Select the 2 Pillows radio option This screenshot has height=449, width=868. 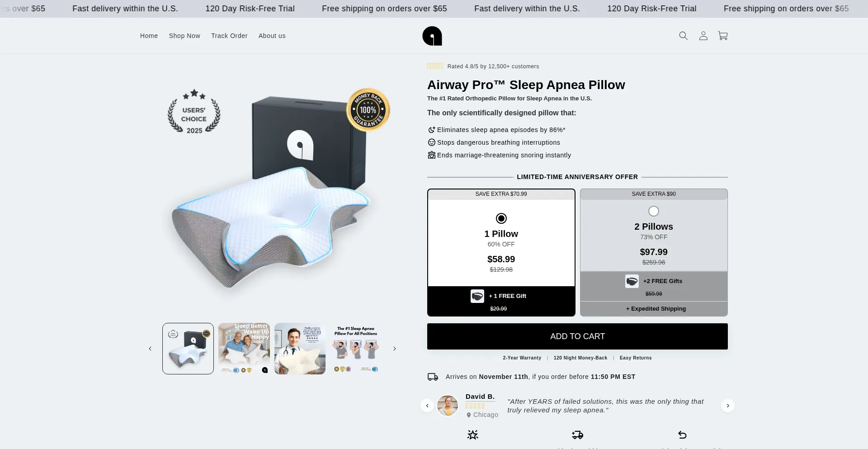point(653,211)
